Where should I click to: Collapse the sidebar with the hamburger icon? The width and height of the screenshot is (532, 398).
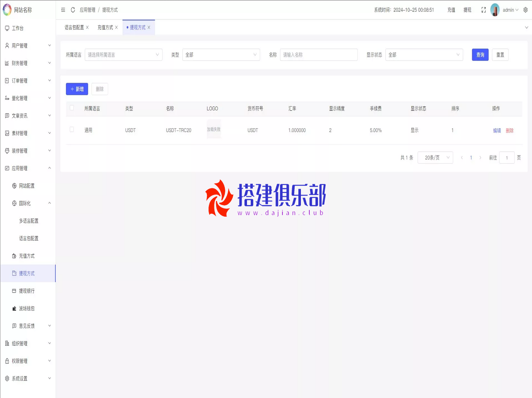pos(63,10)
